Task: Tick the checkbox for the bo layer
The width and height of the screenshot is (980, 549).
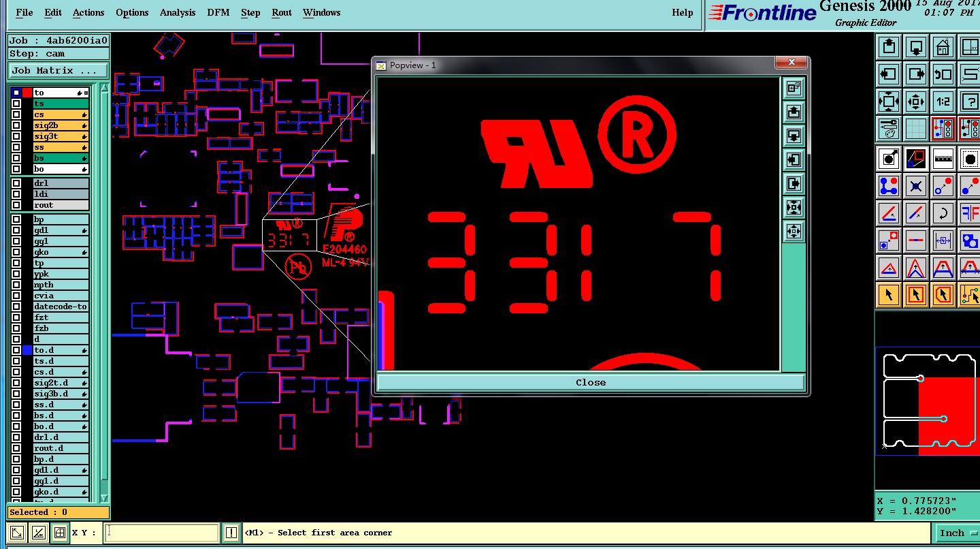Action: 16,169
